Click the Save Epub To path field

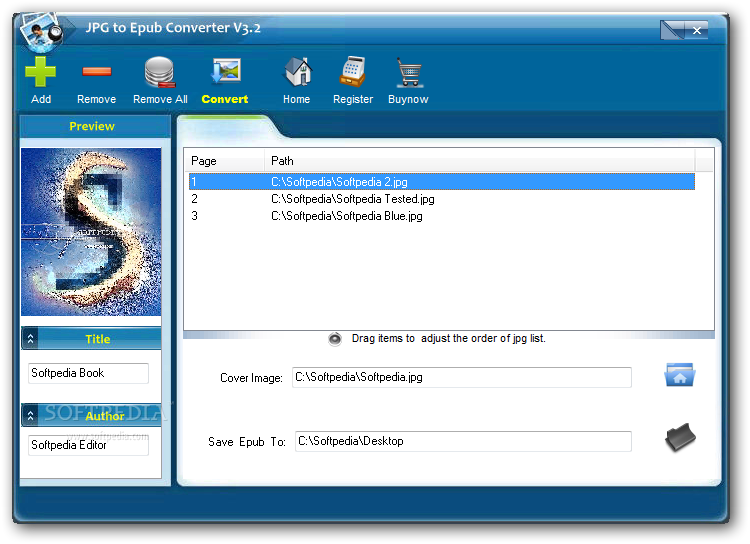tap(463, 441)
